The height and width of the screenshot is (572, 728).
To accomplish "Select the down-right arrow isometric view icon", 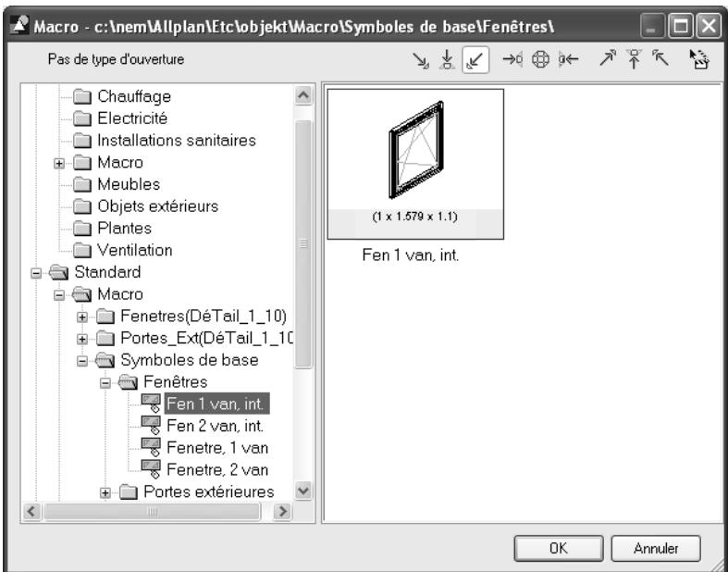I will (x=421, y=60).
